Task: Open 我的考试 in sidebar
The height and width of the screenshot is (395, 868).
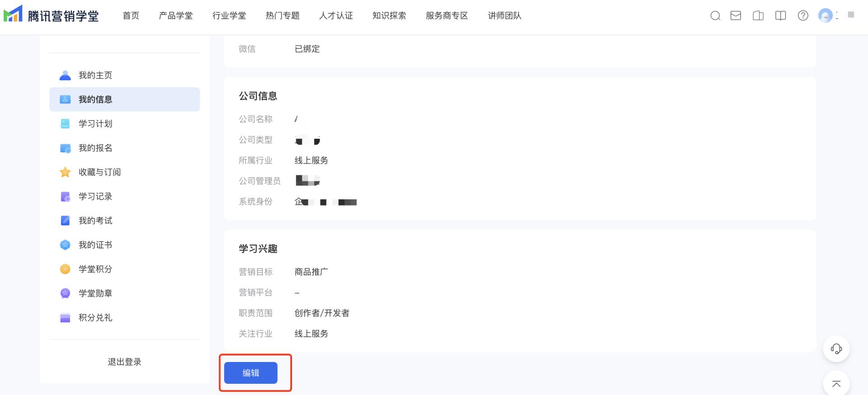Action: 124,221
